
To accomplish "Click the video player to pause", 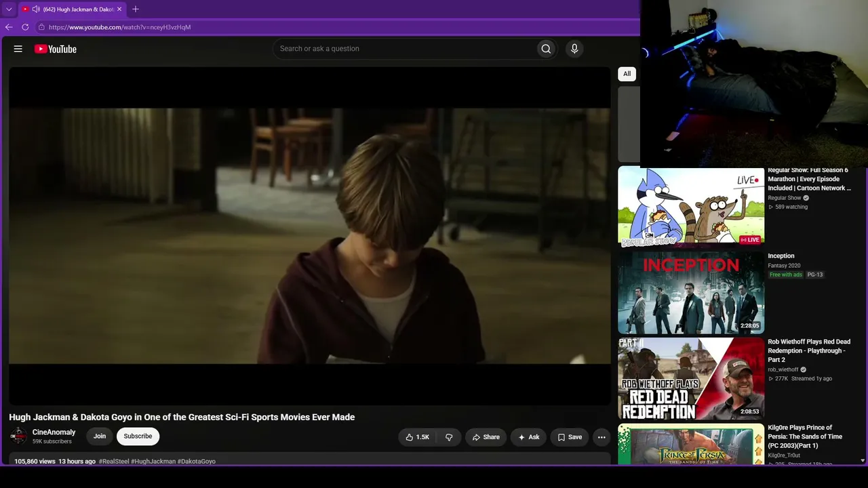I will click(x=310, y=236).
